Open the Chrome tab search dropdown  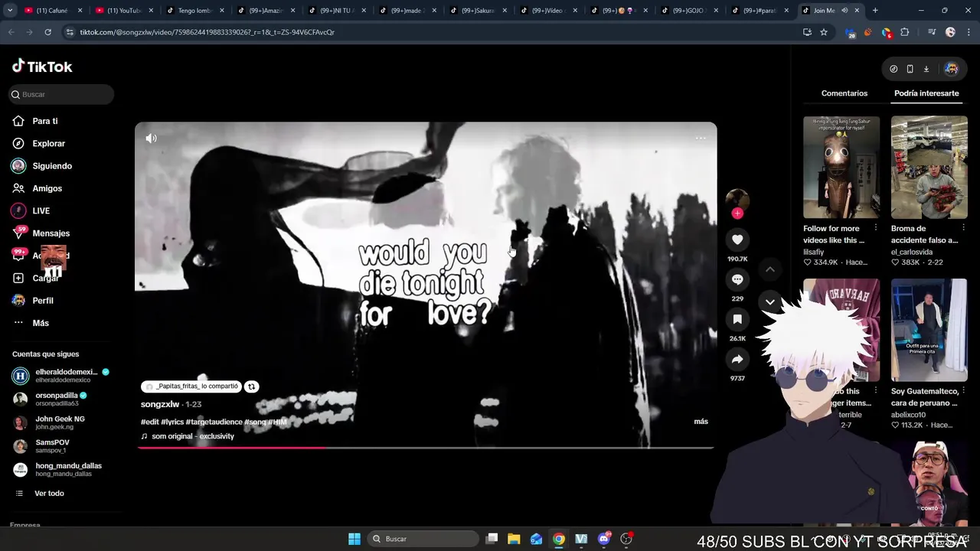coord(10,11)
